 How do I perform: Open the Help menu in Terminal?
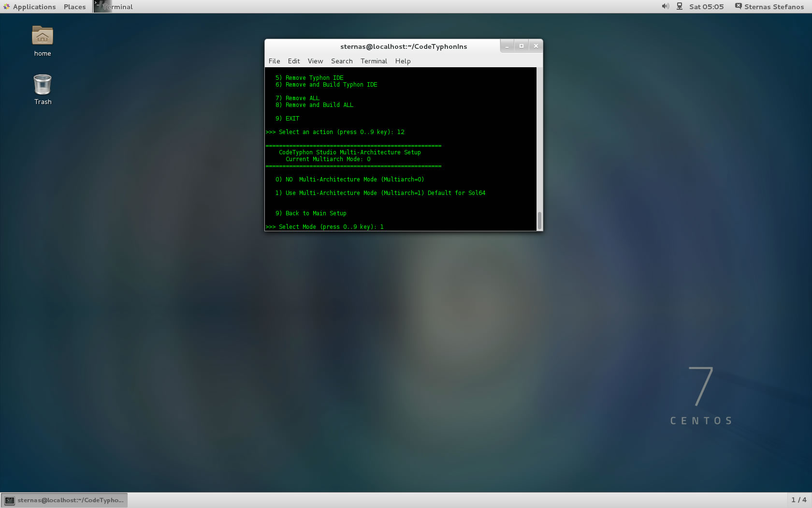point(403,61)
